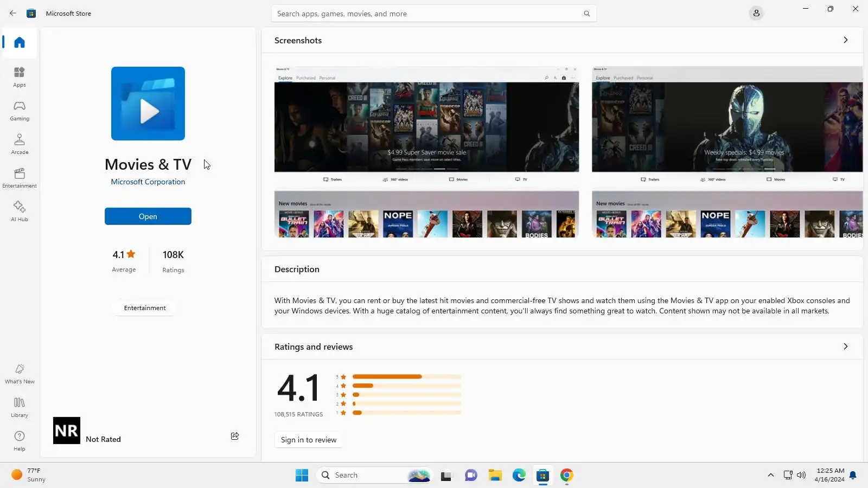Expand the Screenshots section chevron

pos(846,40)
